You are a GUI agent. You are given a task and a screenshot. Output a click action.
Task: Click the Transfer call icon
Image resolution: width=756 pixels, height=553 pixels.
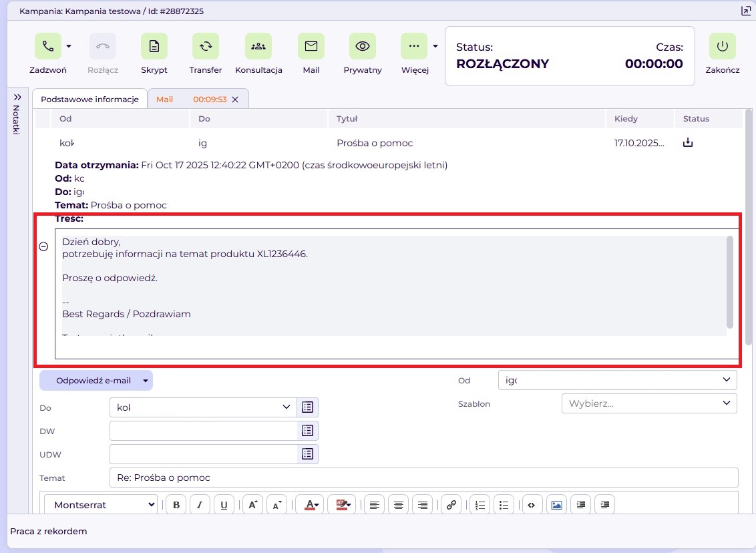pyautogui.click(x=205, y=46)
